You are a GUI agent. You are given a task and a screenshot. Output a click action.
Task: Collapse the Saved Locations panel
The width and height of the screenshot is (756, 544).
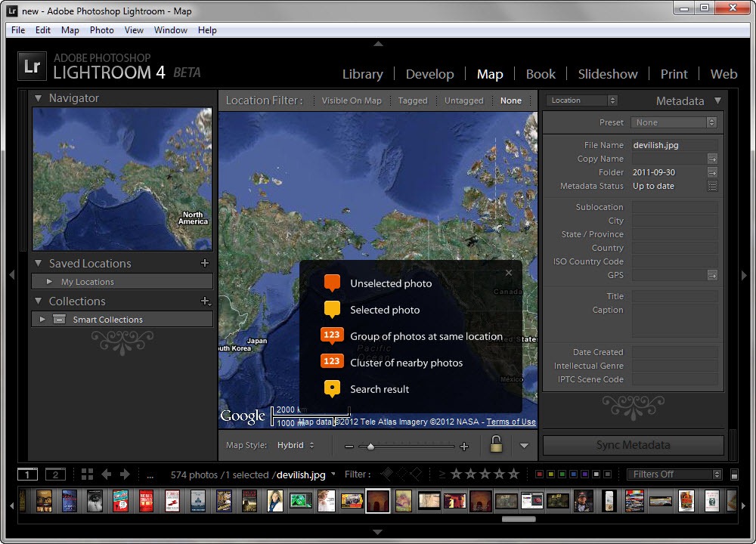(38, 263)
